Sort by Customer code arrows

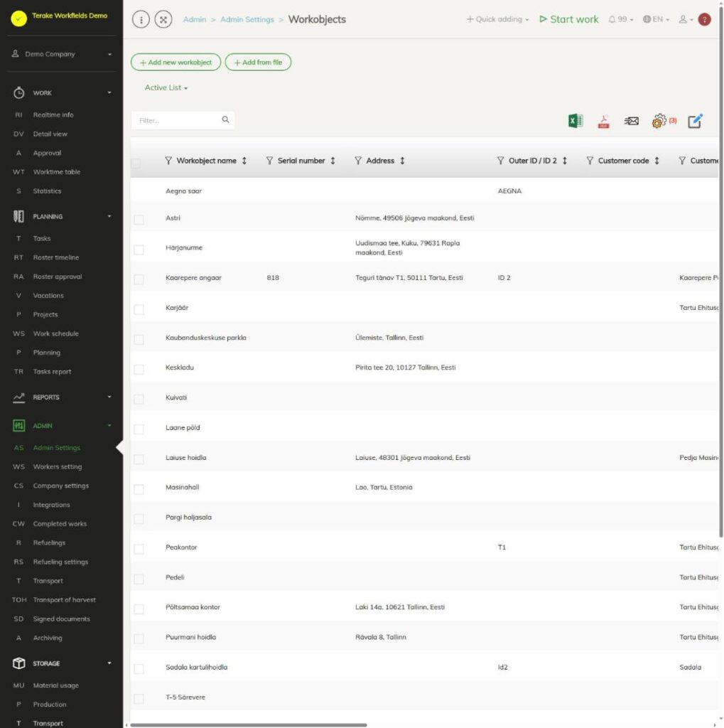(657, 161)
